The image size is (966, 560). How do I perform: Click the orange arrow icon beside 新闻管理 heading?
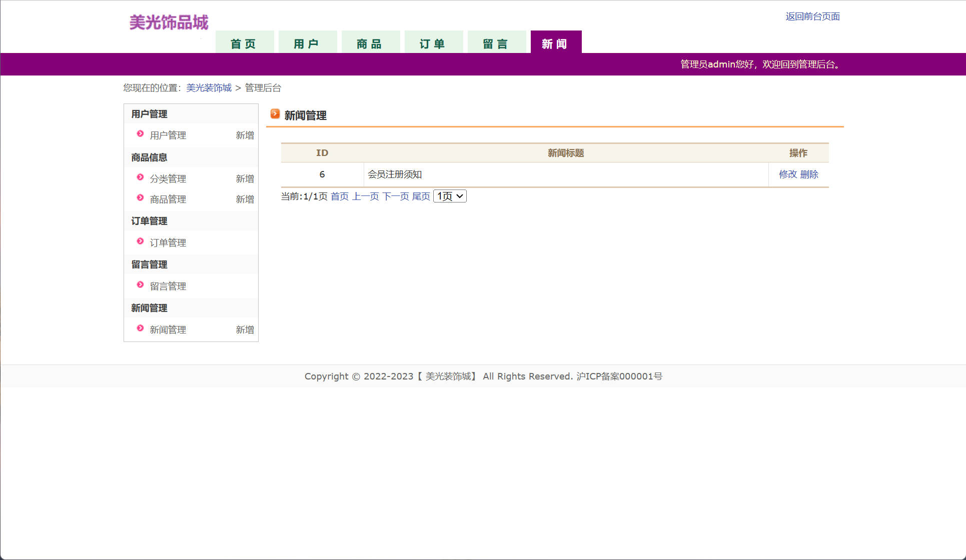pos(275,114)
